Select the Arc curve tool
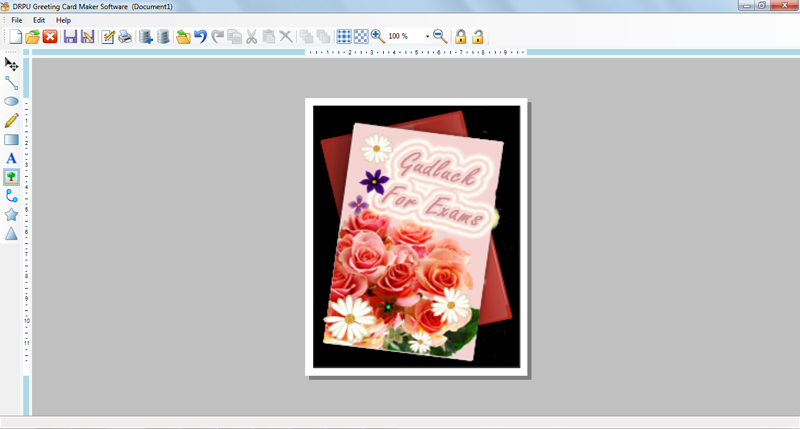800x429 pixels. (x=11, y=196)
